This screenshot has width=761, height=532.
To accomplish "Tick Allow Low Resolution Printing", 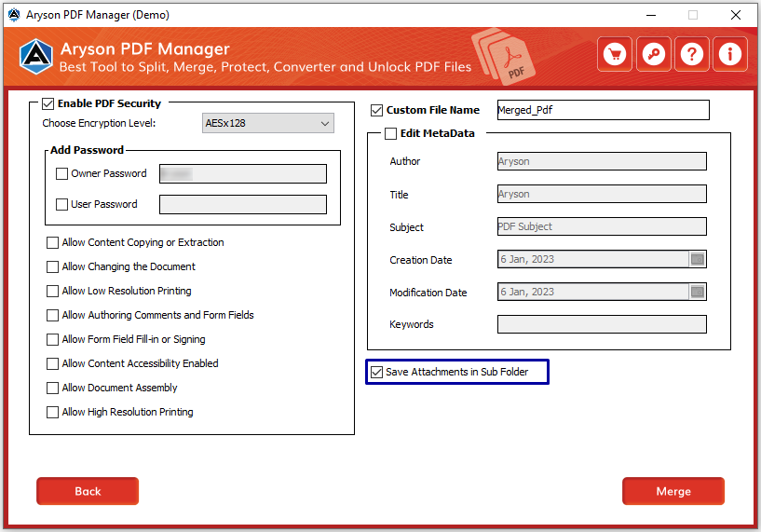I will pyautogui.click(x=52, y=292).
